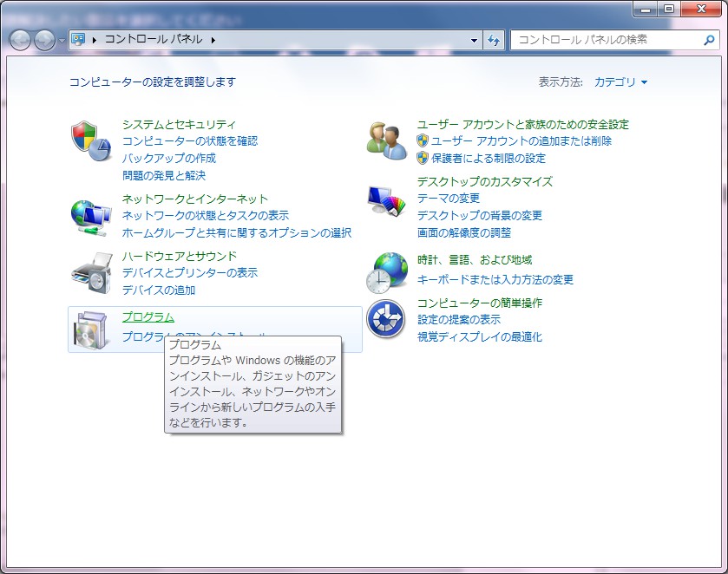Open コンピューターの簡単操作 category link
Screen dimensions: 728x574
tap(480, 303)
